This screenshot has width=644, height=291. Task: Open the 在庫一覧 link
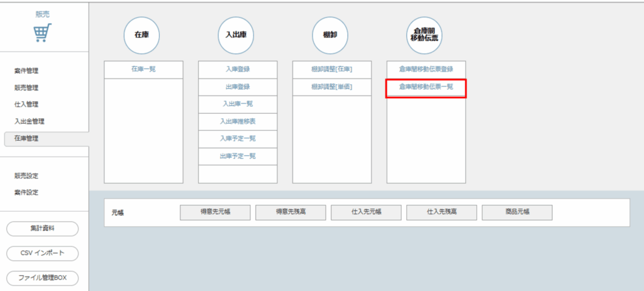(143, 69)
